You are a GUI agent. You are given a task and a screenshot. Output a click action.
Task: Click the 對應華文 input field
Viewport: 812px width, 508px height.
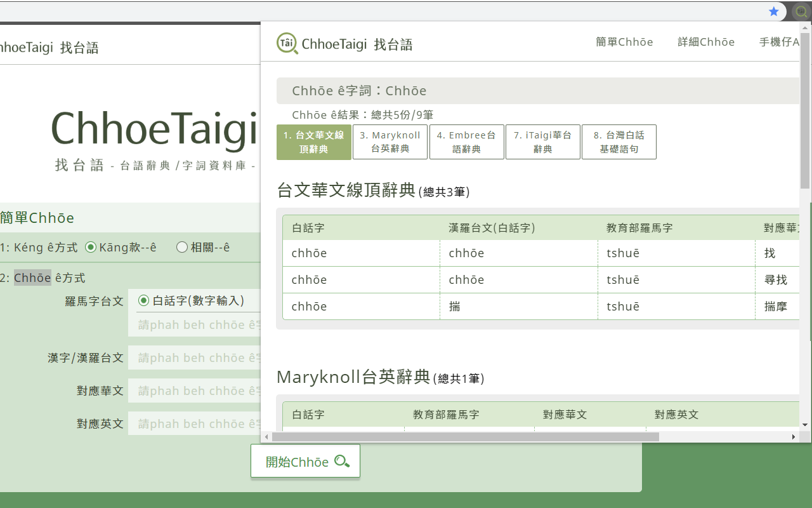click(194, 391)
